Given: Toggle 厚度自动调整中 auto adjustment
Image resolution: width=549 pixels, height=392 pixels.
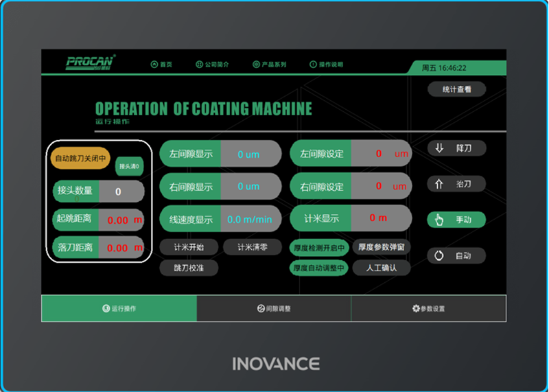Looking at the screenshot, I should coord(320,268).
